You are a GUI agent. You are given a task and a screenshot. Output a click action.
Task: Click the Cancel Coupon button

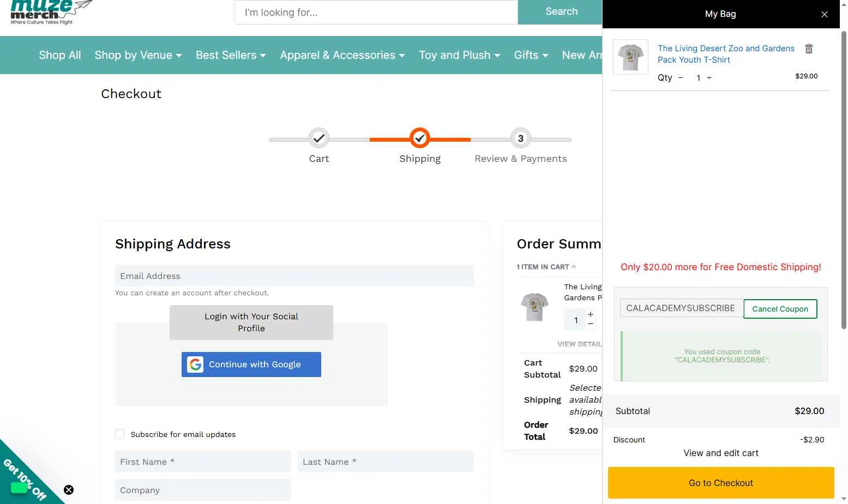[x=780, y=309]
